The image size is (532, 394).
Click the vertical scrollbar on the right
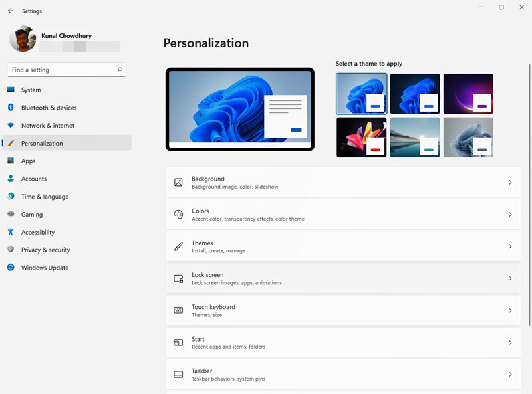529,195
